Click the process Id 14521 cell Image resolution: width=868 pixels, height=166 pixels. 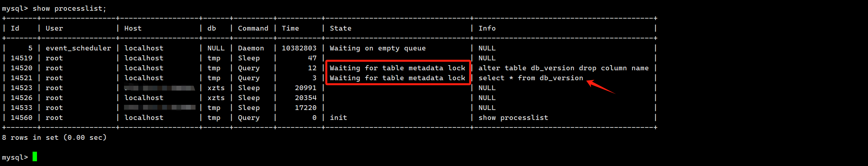[x=21, y=78]
